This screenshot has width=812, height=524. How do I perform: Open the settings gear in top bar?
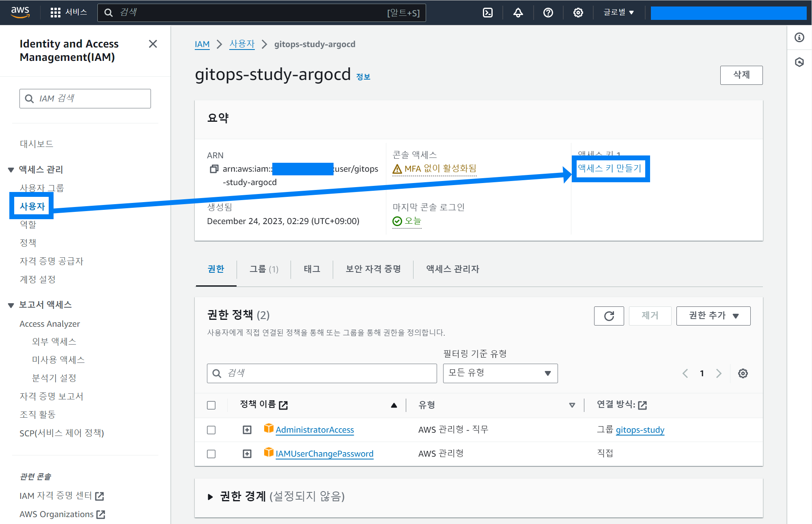578,13
